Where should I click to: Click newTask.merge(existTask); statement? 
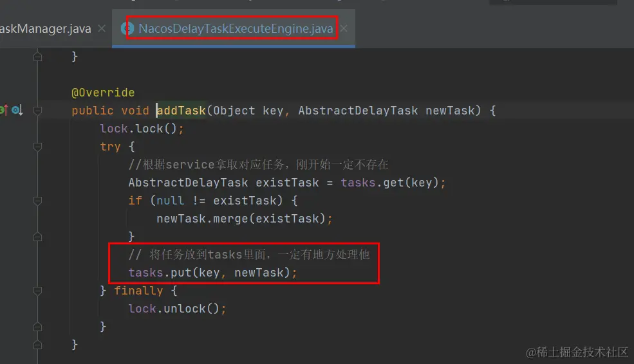245,219
